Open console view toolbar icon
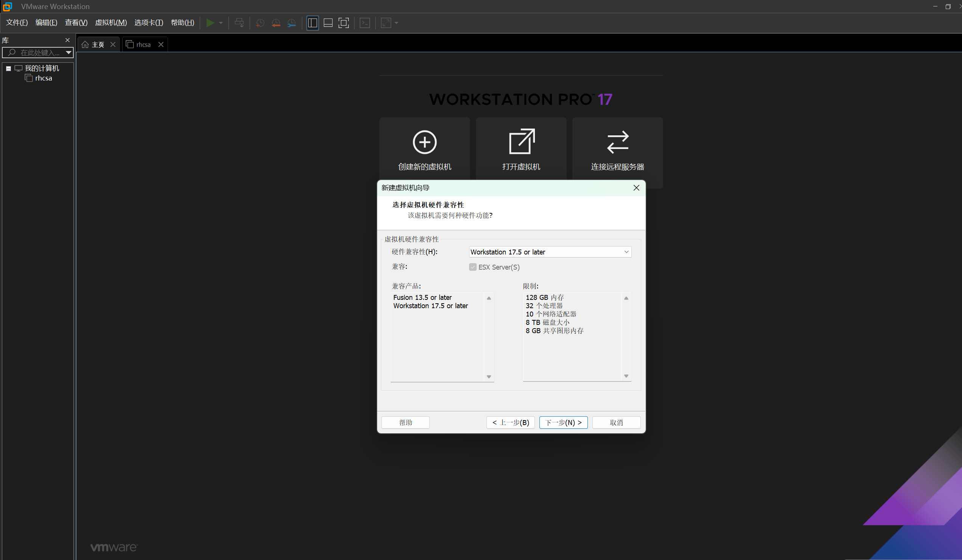This screenshot has height=560, width=962. pos(365,23)
